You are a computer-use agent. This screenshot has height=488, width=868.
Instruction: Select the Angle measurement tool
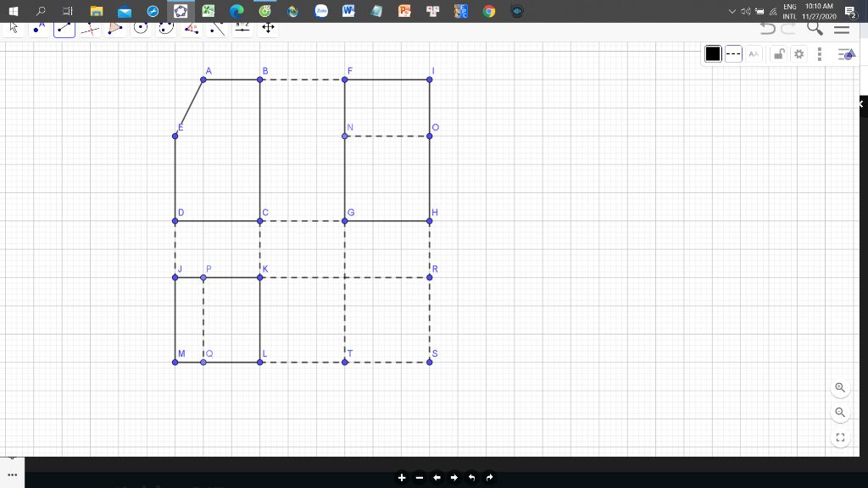click(192, 28)
